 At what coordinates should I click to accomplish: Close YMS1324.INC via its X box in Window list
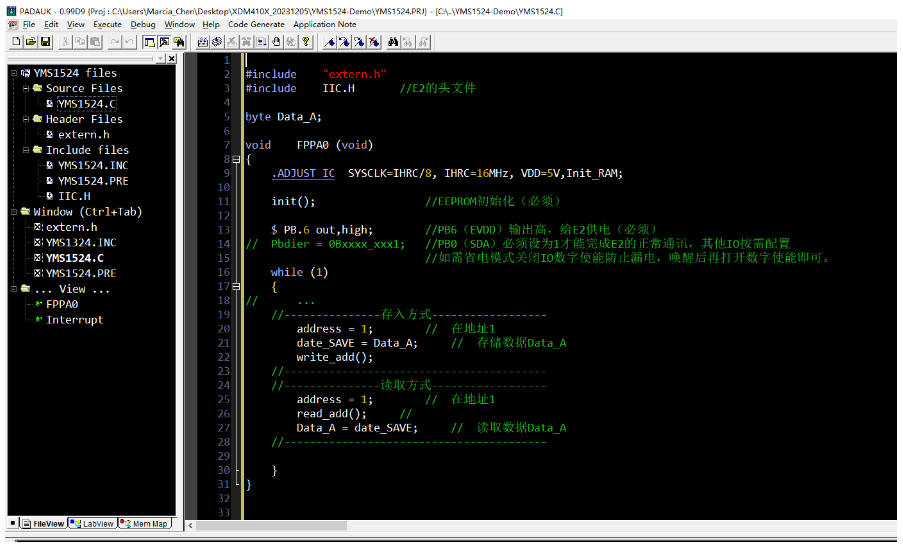tap(38, 242)
